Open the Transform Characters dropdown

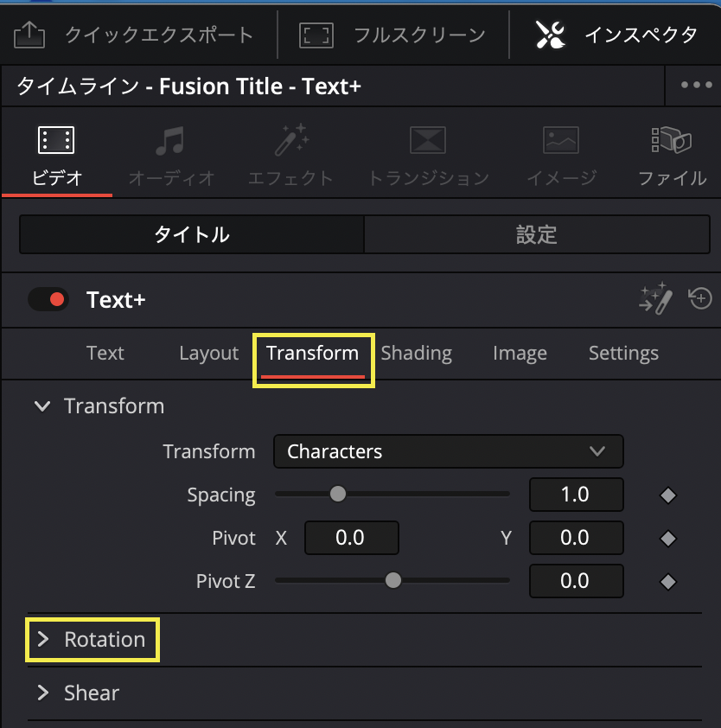pyautogui.click(x=449, y=451)
